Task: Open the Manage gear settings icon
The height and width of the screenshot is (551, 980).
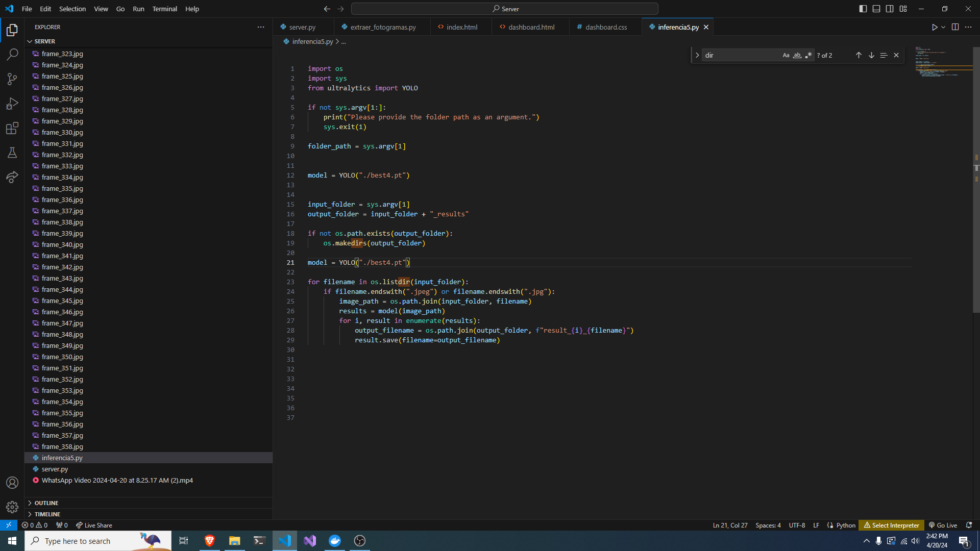Action: click(12, 507)
